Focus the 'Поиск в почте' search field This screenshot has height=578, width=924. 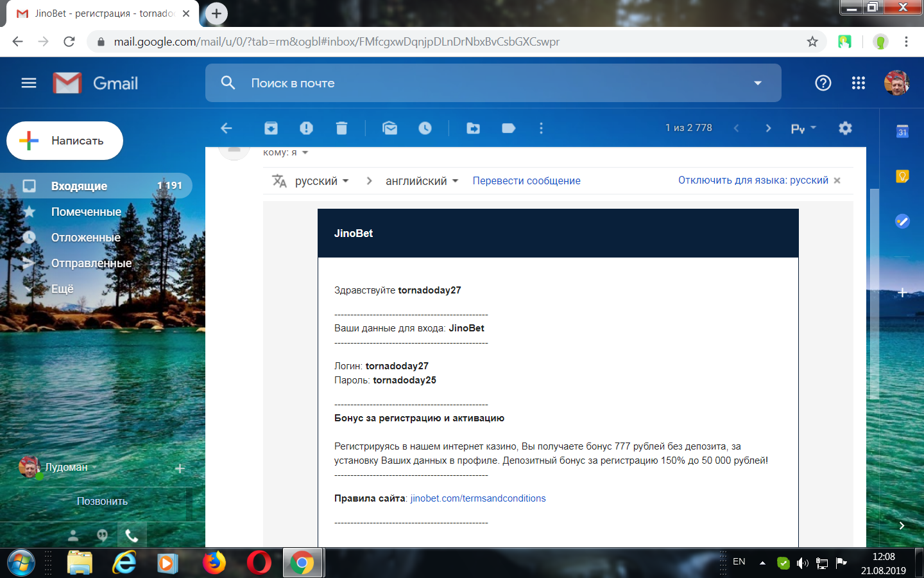click(x=493, y=83)
